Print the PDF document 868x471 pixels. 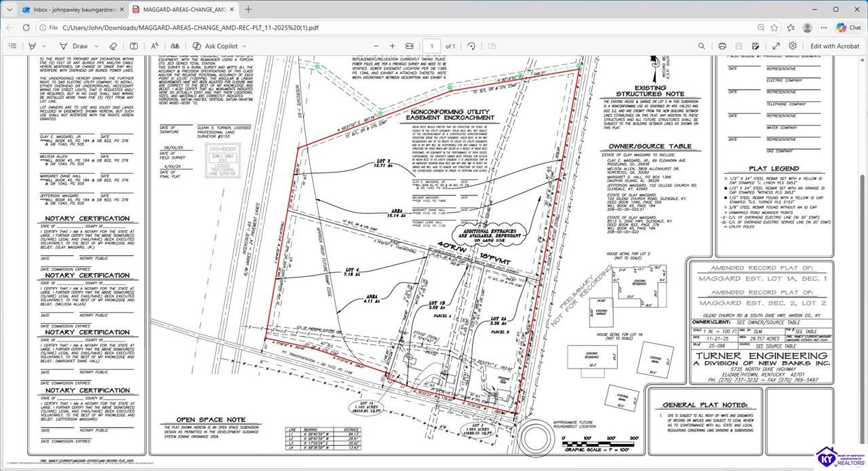(722, 45)
